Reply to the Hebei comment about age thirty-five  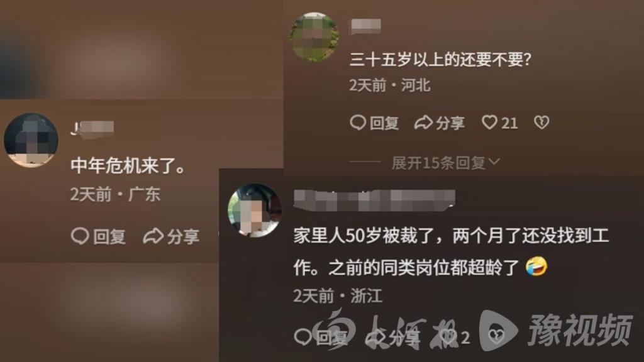[x=374, y=123]
